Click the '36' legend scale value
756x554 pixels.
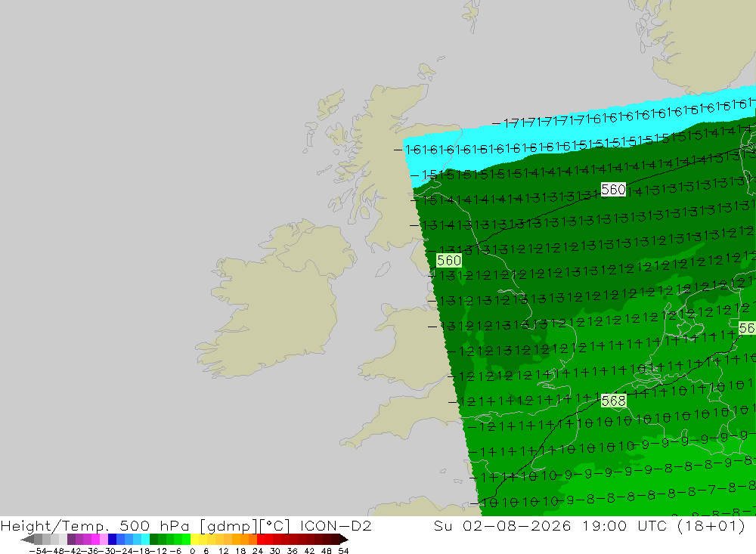(292, 551)
